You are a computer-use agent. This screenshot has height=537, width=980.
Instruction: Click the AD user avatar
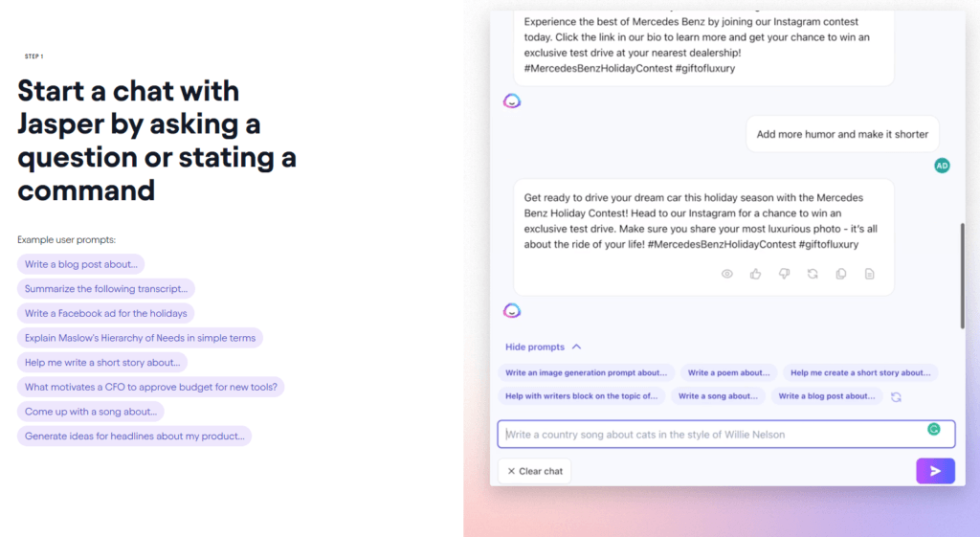point(942,166)
